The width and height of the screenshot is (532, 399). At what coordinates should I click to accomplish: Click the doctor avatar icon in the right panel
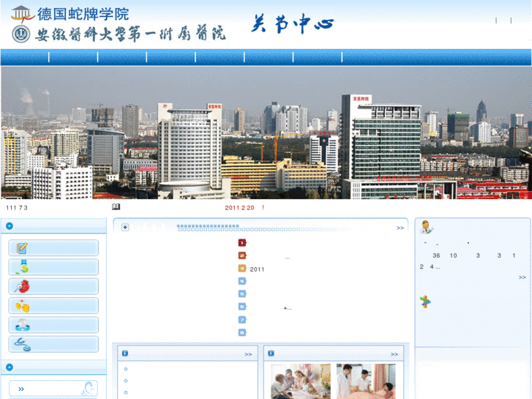coord(426,227)
